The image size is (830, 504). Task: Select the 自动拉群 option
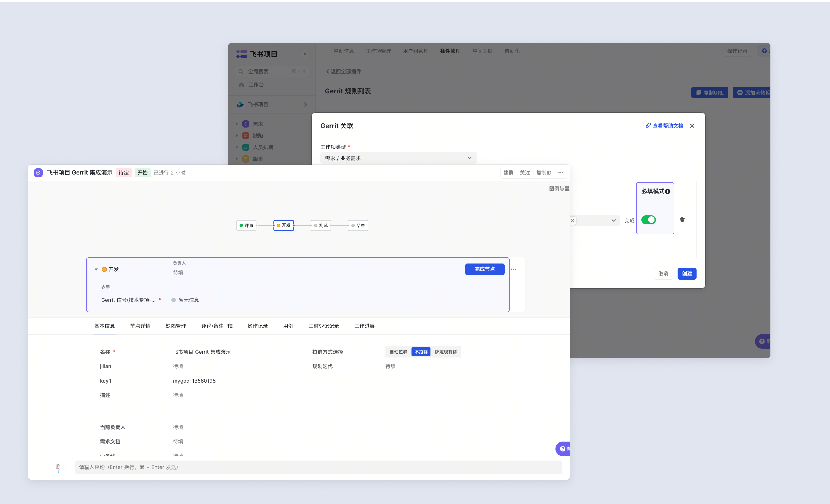click(398, 352)
